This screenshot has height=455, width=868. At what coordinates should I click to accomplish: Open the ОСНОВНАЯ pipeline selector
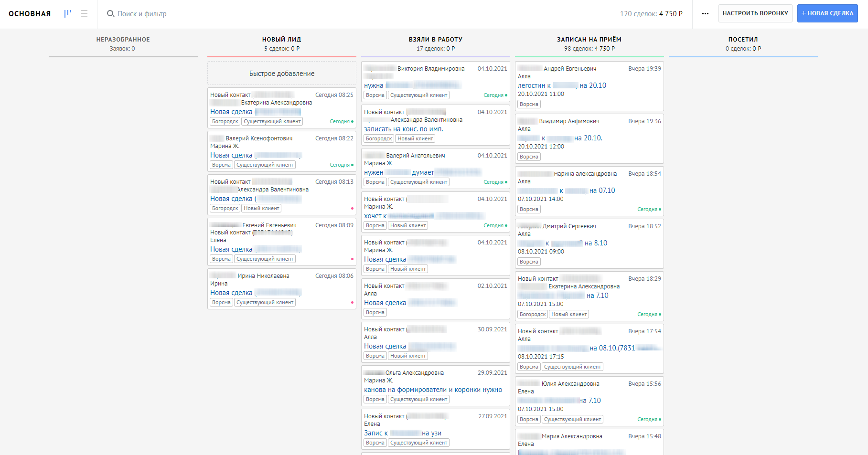(x=30, y=14)
